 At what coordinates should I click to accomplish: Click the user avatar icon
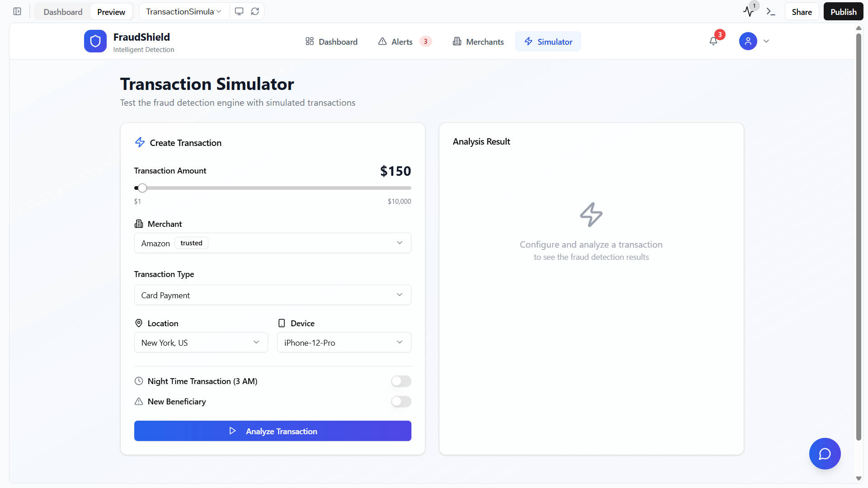click(748, 41)
